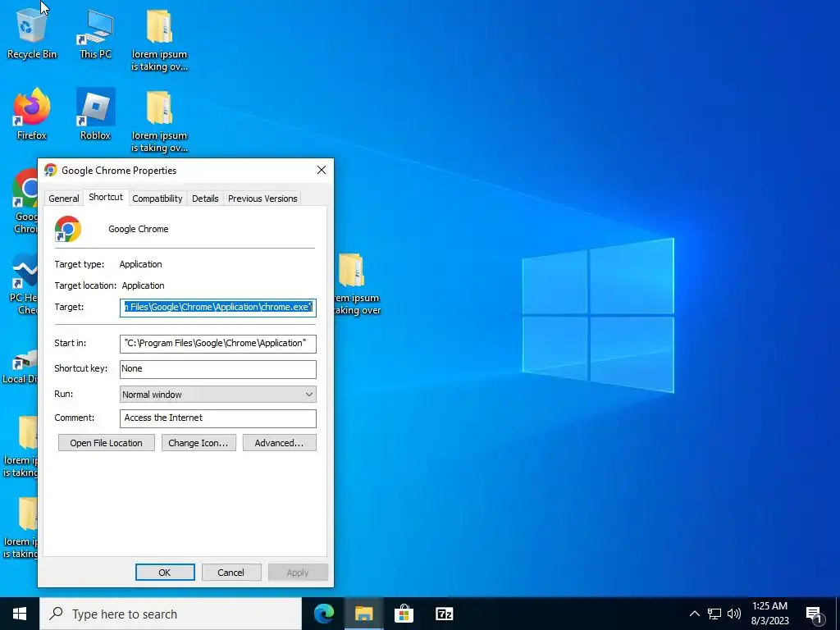840x630 pixels.
Task: Expand the Run dropdown showing Normal window
Action: coord(218,395)
